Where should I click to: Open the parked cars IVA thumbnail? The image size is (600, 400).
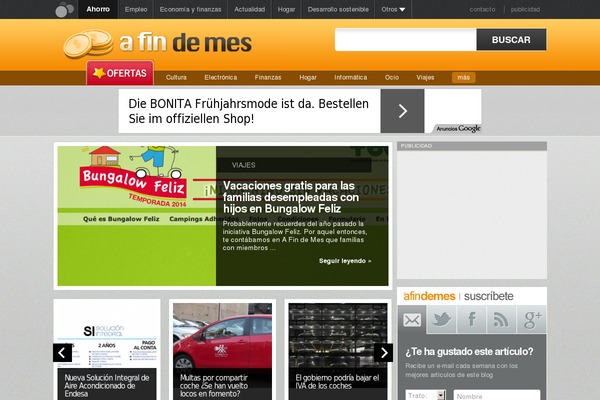pos(338,336)
